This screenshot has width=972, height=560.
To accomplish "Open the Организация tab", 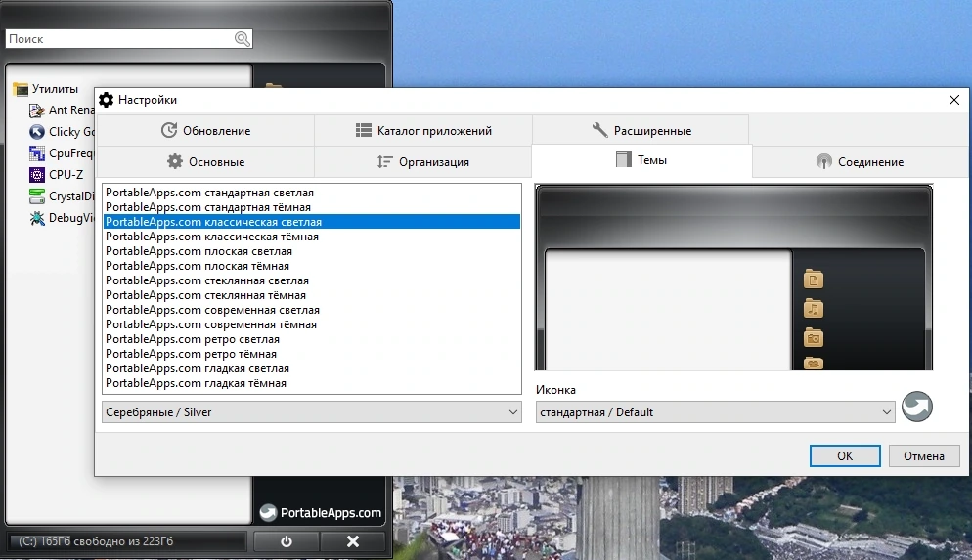I will tap(423, 161).
